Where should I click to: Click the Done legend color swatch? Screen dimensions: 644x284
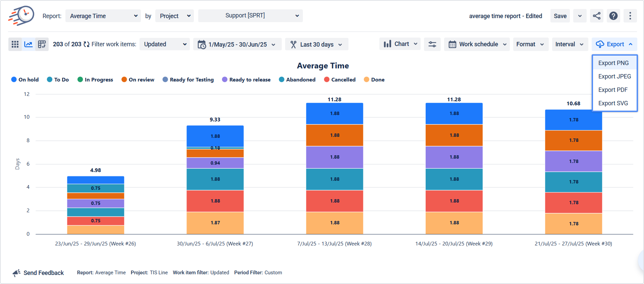pos(366,79)
